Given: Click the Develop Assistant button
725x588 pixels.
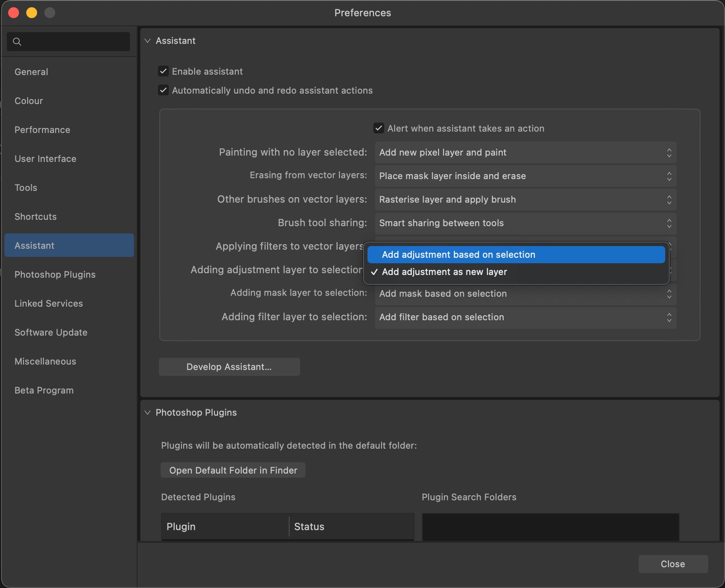Looking at the screenshot, I should pyautogui.click(x=229, y=367).
